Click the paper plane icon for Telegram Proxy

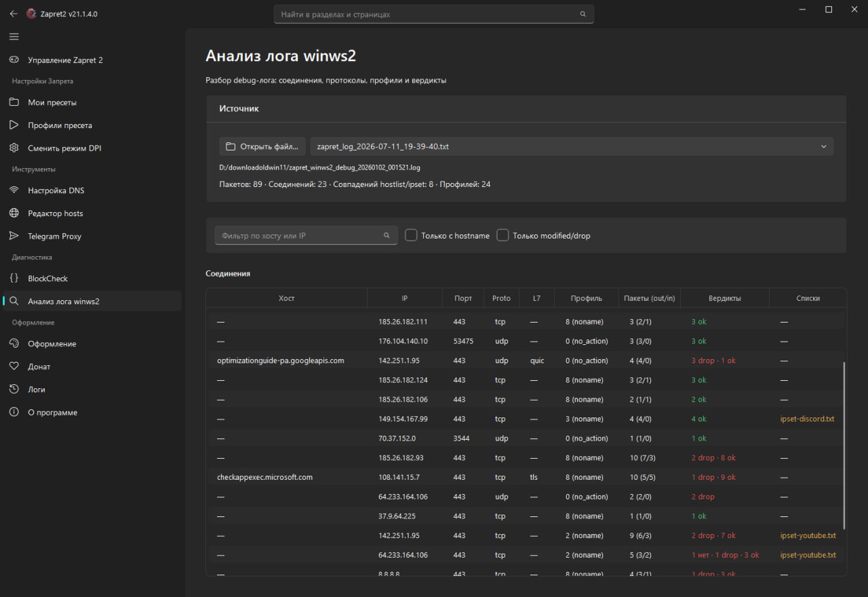click(14, 236)
